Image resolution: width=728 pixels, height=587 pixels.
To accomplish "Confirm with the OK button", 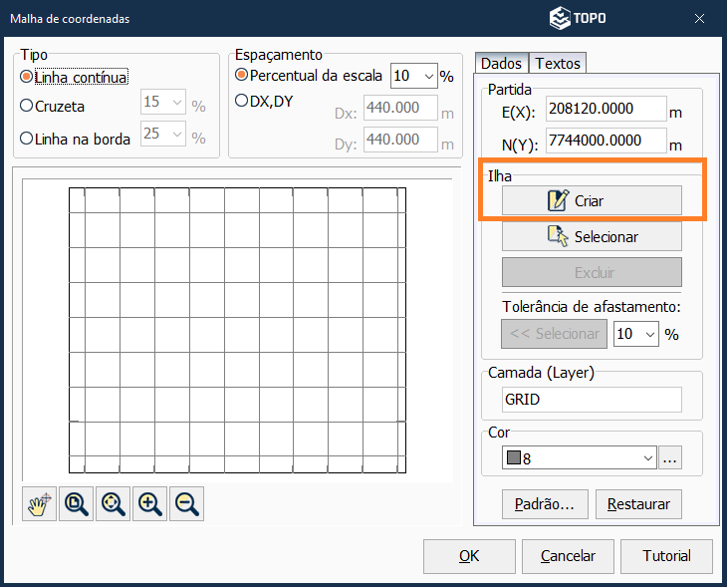I will coord(469,556).
